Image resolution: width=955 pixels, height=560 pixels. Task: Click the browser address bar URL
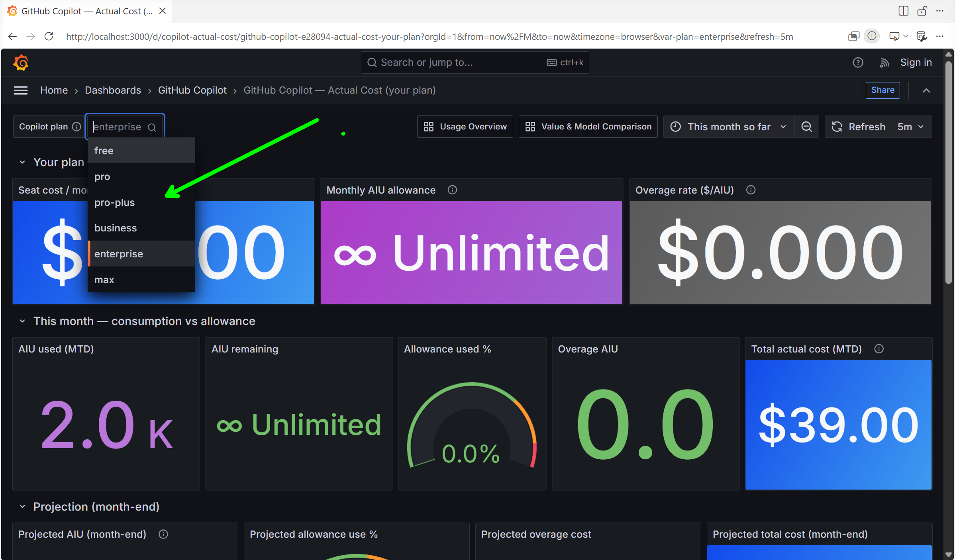click(x=429, y=37)
